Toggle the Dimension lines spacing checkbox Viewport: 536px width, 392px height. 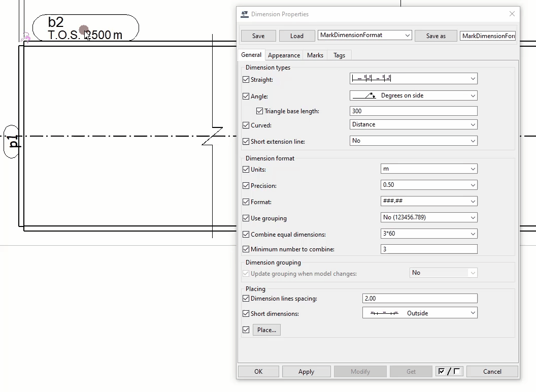point(246,299)
